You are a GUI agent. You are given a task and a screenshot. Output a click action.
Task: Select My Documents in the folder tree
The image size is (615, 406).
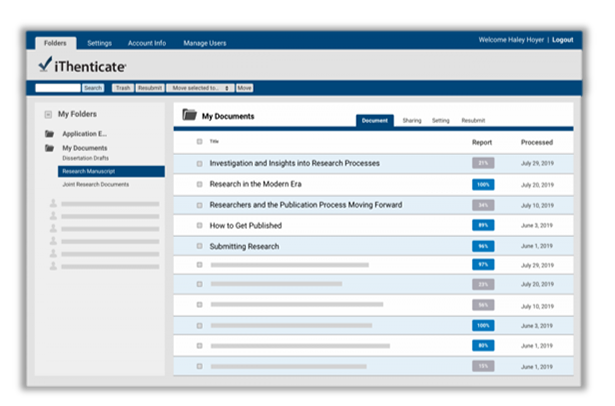[85, 148]
